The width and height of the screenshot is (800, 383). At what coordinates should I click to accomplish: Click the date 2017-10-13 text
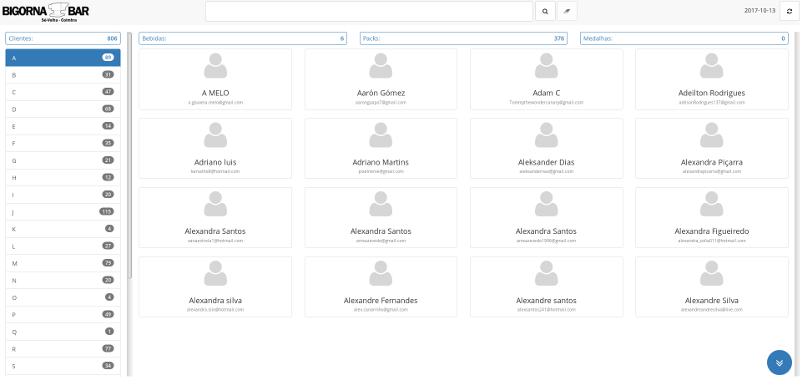(x=760, y=10)
